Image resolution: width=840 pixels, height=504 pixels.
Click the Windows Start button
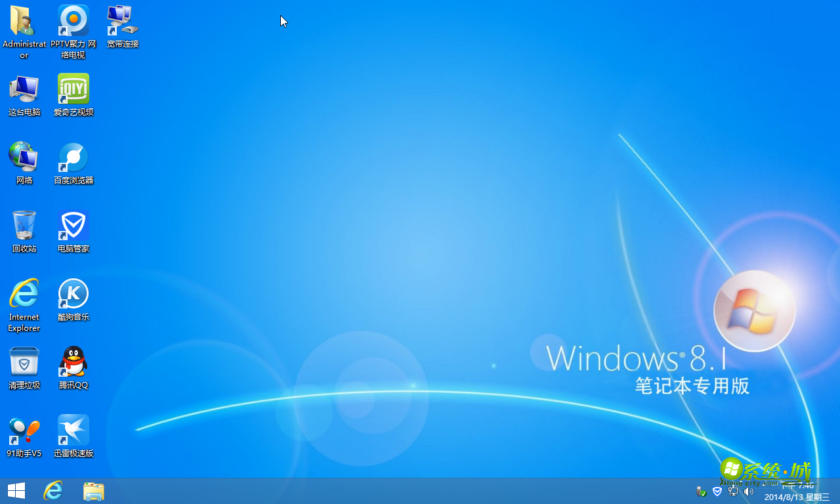point(16,491)
